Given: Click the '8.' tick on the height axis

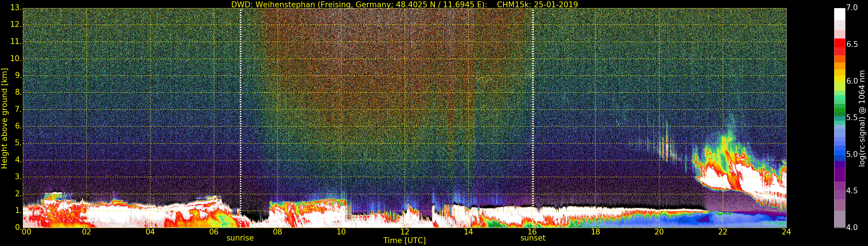Looking at the screenshot, I should point(18,92).
